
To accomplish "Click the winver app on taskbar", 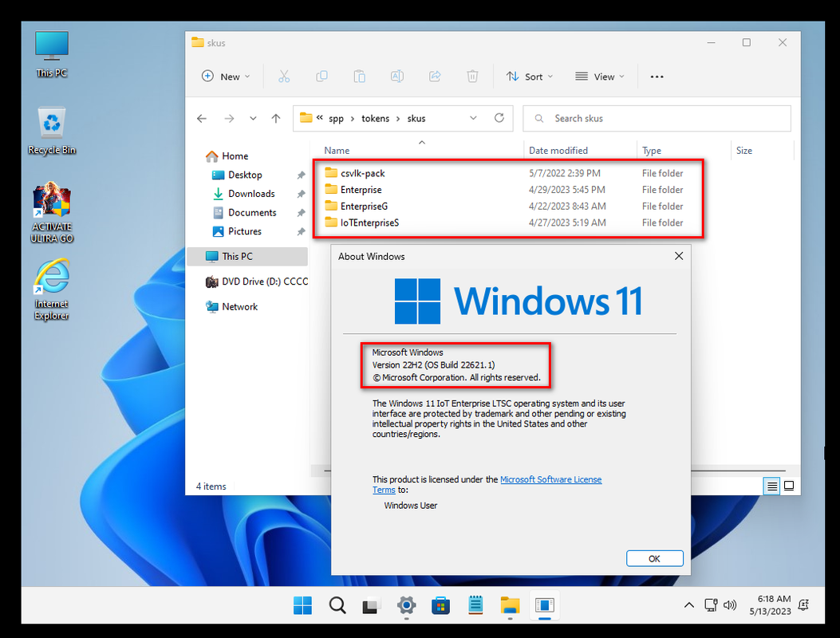I will [544, 605].
